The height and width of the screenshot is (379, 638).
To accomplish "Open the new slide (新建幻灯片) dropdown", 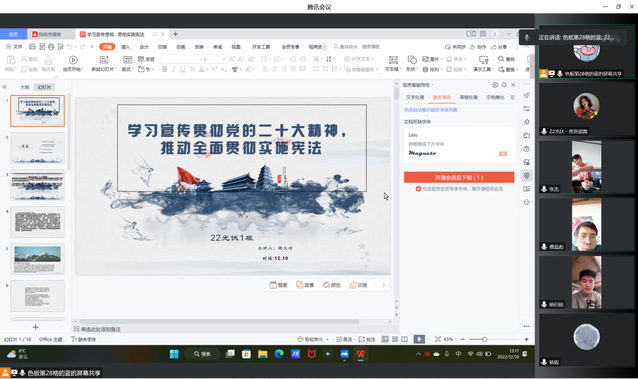I will coord(104,69).
